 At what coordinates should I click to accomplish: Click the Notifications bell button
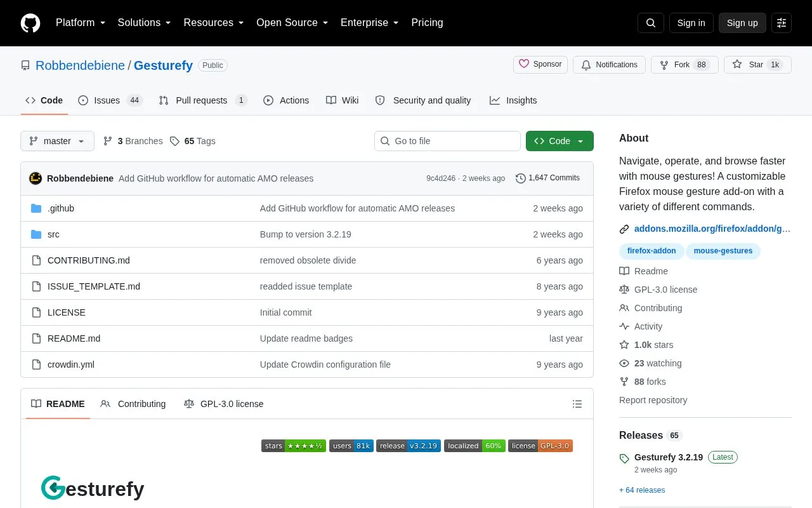pos(609,65)
